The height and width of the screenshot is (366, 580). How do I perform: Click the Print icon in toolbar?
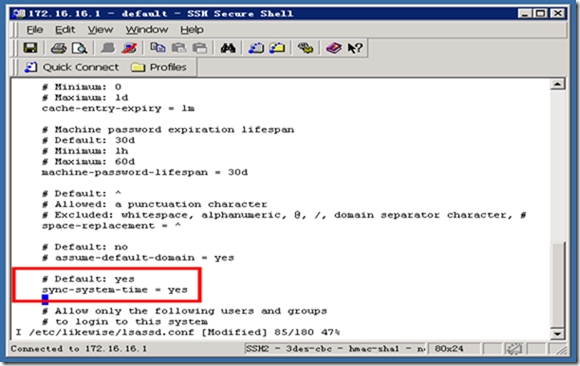click(58, 48)
